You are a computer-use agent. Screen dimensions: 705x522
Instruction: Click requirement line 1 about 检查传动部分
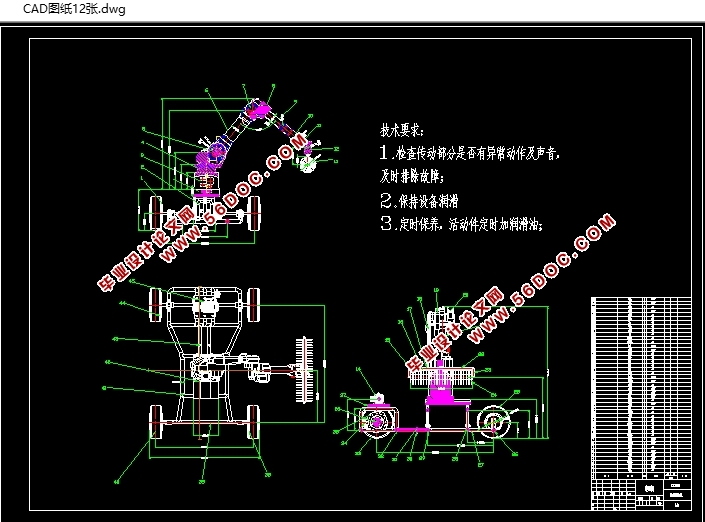(470, 153)
